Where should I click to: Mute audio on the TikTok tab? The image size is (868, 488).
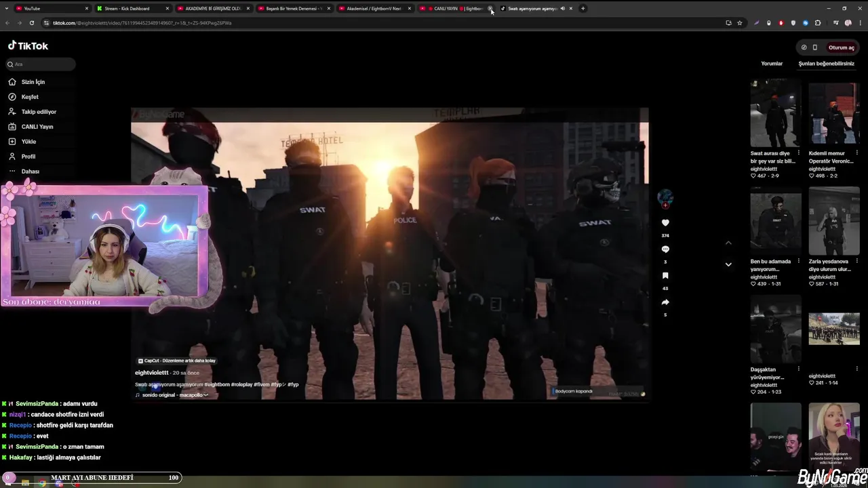tap(562, 8)
